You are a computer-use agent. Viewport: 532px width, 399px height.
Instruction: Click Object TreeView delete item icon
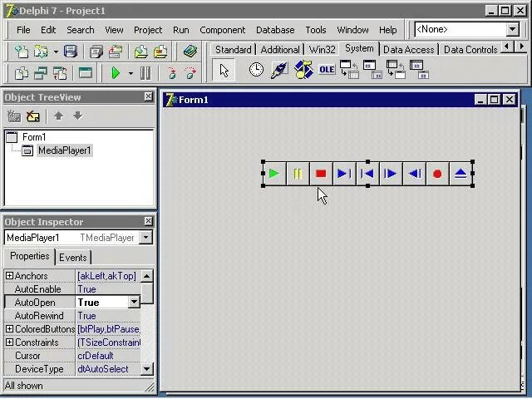(x=33, y=116)
